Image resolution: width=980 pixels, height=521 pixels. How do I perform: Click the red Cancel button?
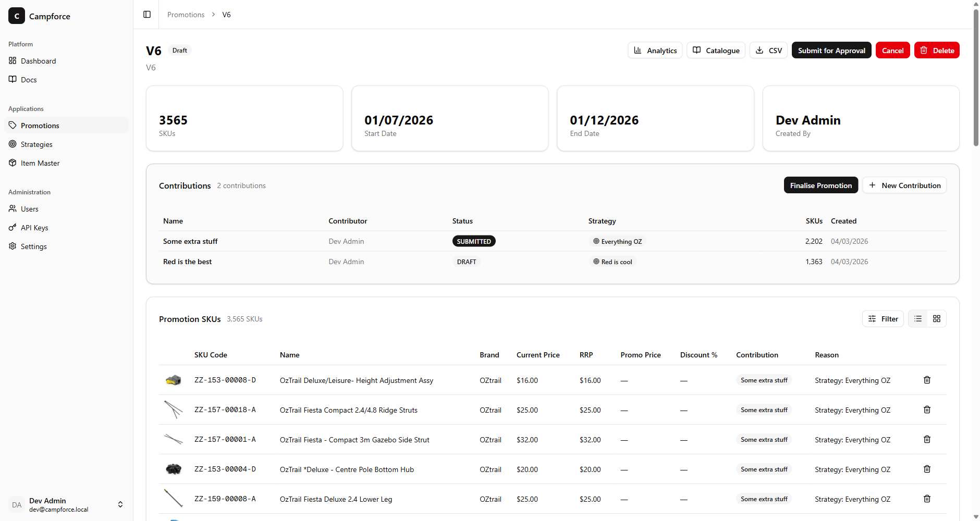click(892, 51)
